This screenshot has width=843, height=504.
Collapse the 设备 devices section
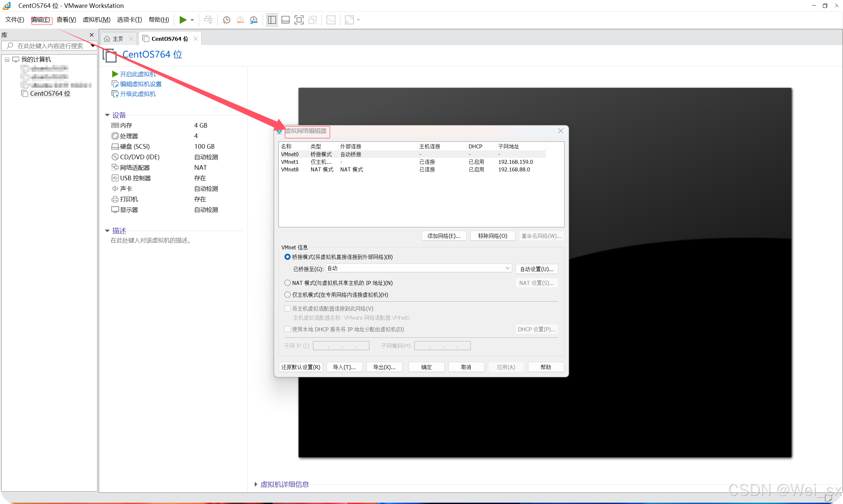click(107, 115)
